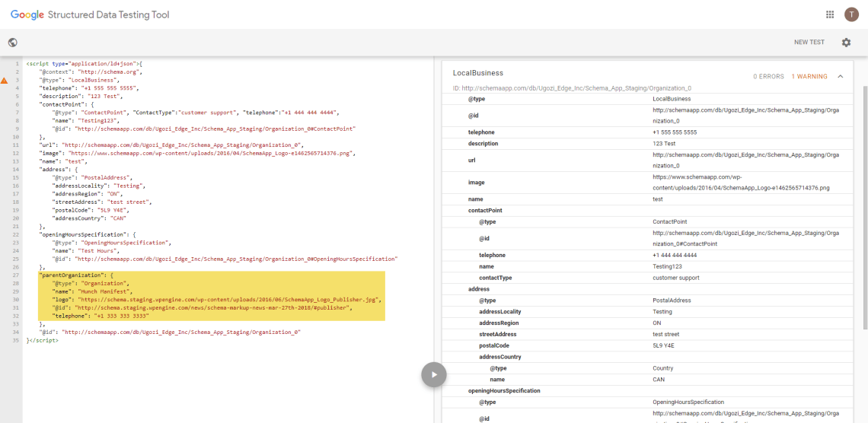The width and height of the screenshot is (868, 423).
Task: Click the postalCode 5L9 Y4E value
Action: (662, 345)
